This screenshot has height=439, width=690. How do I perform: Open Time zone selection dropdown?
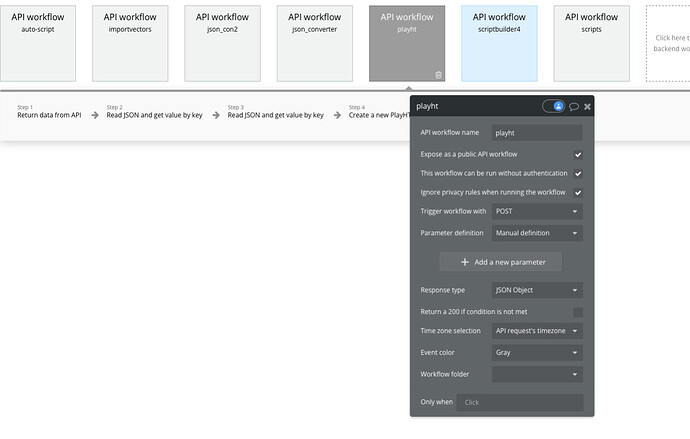coord(537,331)
